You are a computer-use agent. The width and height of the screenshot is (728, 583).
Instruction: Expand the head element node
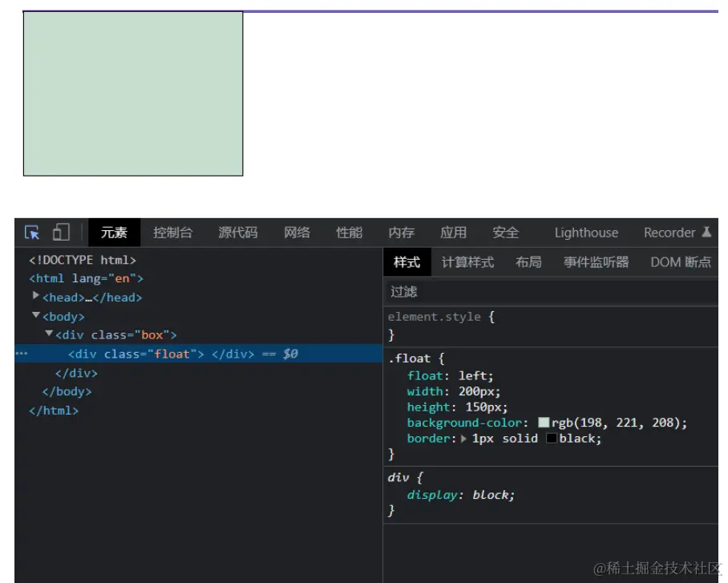pyautogui.click(x=35, y=295)
